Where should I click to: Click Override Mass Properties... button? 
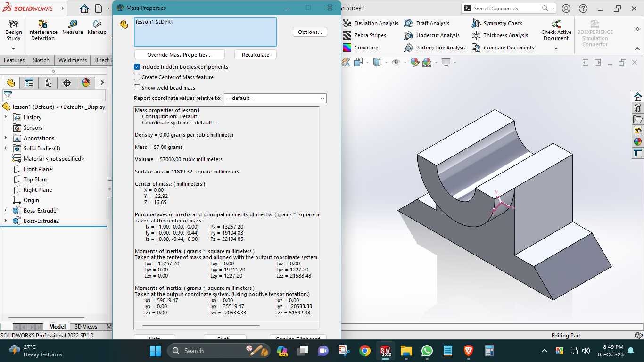(179, 55)
